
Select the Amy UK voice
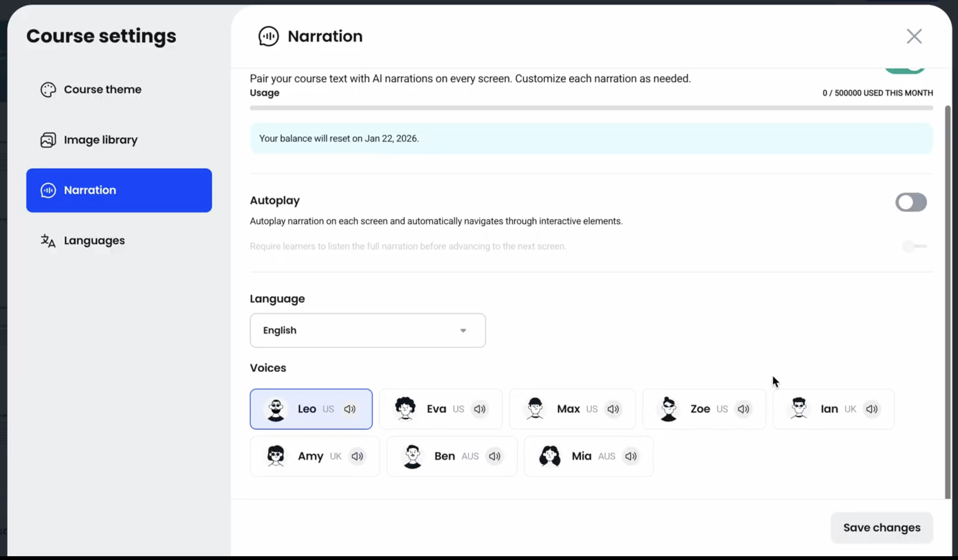tap(315, 456)
